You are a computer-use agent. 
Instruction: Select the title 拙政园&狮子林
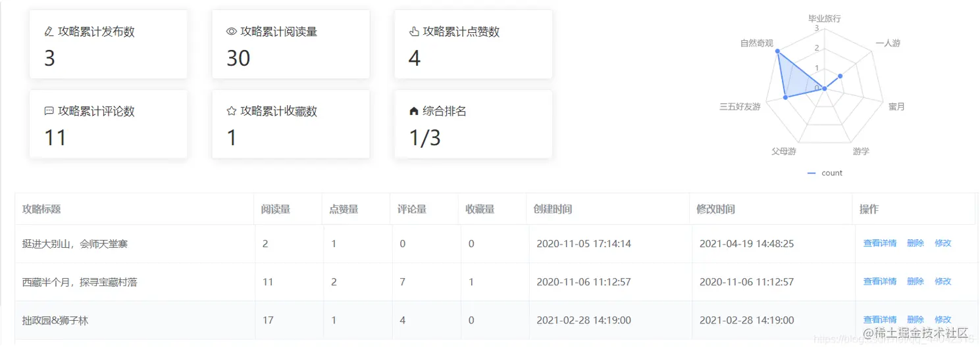click(55, 320)
